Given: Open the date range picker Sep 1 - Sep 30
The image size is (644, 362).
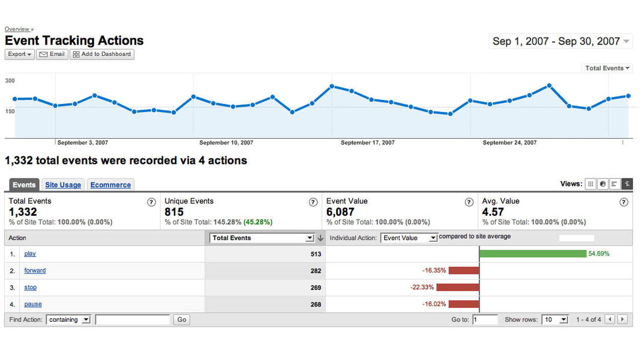Looking at the screenshot, I should pos(560,41).
